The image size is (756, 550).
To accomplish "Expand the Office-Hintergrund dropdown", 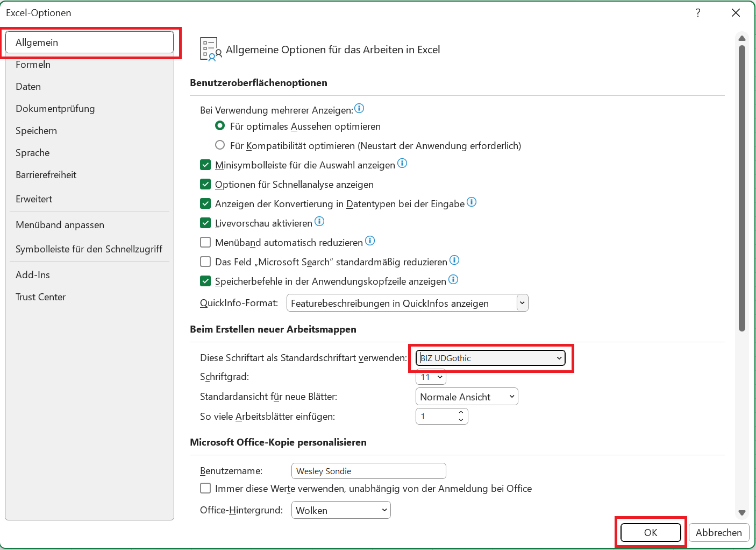I will (341, 510).
